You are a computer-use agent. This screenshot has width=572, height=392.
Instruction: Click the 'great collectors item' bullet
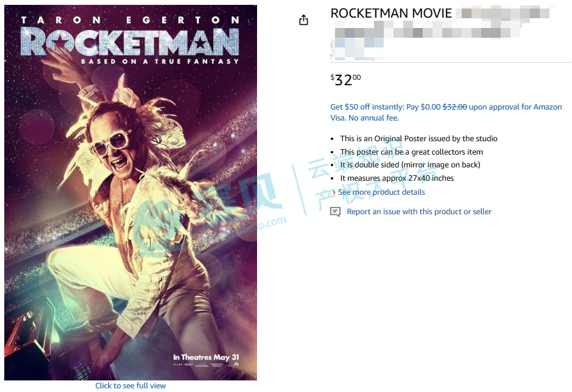point(412,152)
